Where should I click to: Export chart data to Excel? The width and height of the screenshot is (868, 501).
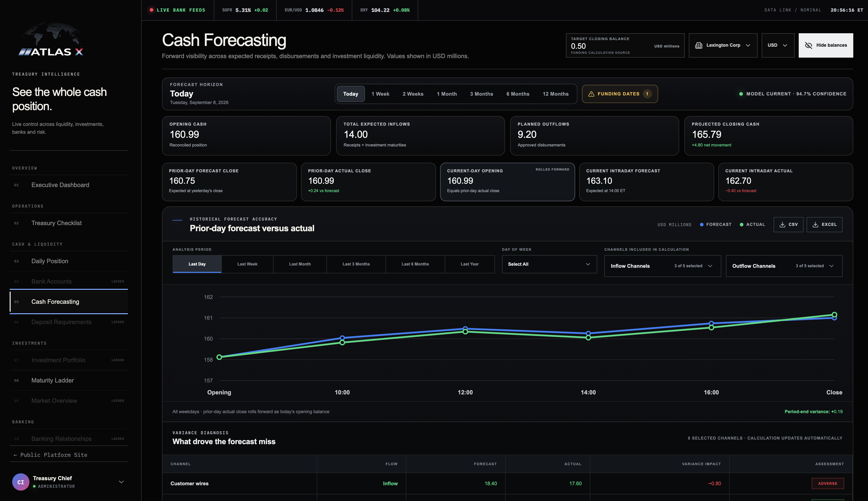click(824, 224)
